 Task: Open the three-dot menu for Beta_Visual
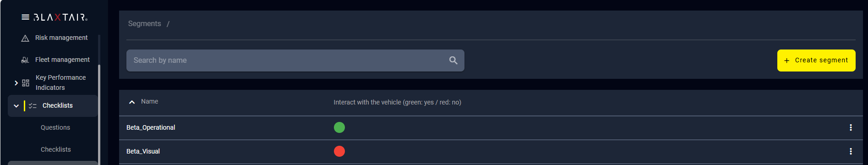(851, 151)
